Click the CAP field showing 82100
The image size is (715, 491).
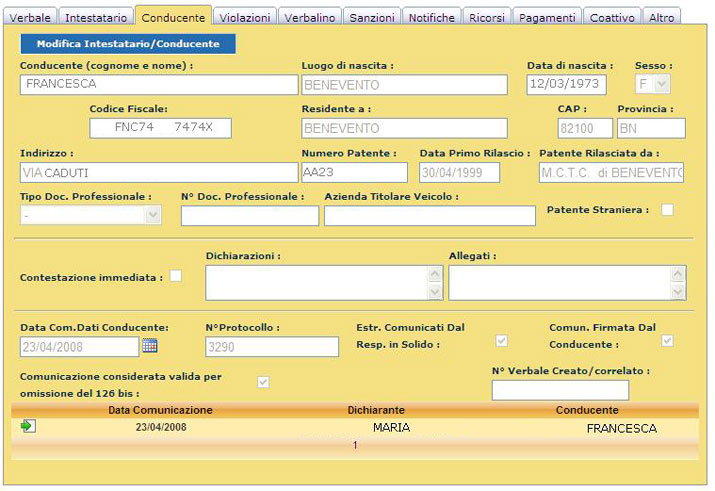585,128
